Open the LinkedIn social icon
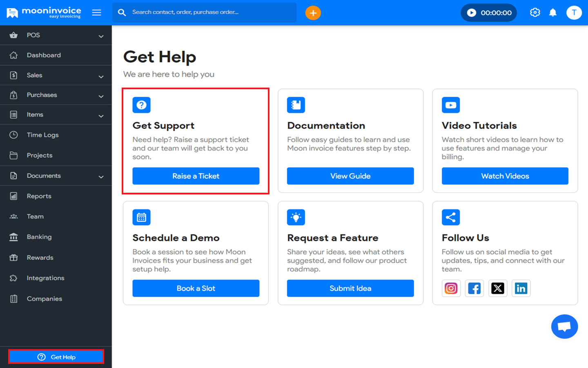Viewport: 588px width, 368px height. pos(521,288)
